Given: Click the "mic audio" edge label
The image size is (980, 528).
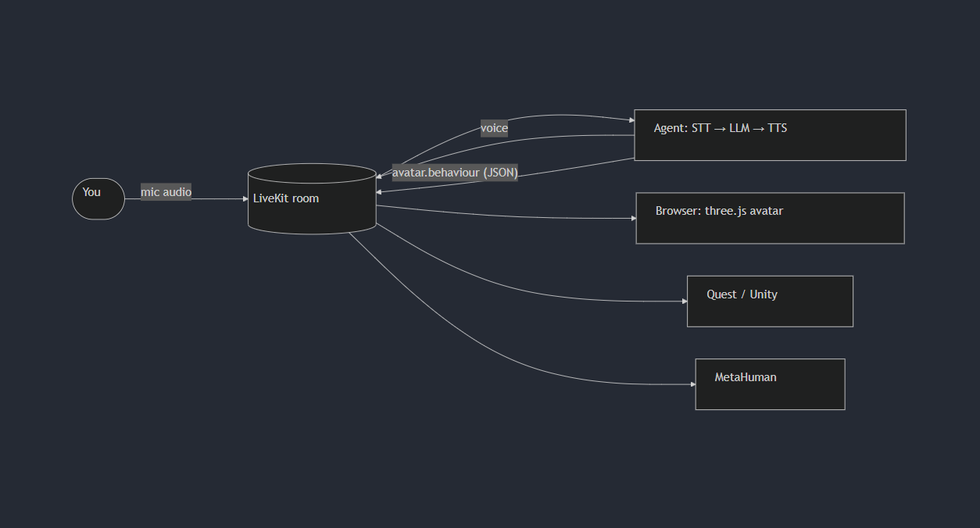Looking at the screenshot, I should click(x=166, y=192).
